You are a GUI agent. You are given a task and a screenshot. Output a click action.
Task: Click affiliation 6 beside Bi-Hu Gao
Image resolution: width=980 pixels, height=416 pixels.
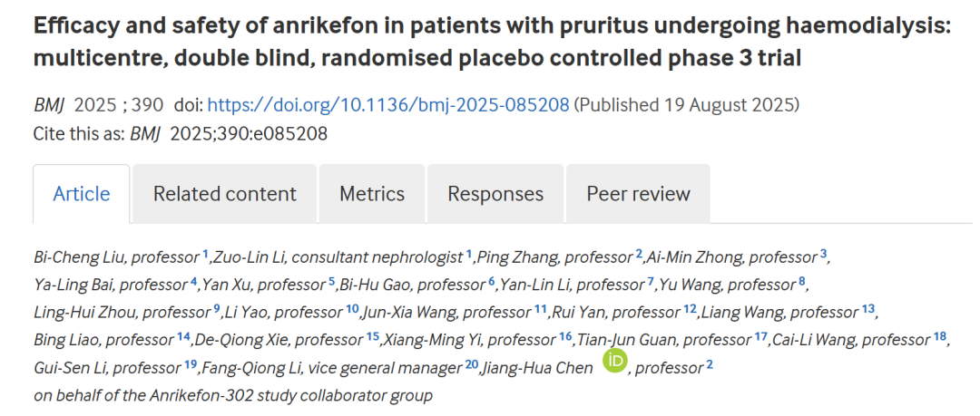click(x=492, y=283)
